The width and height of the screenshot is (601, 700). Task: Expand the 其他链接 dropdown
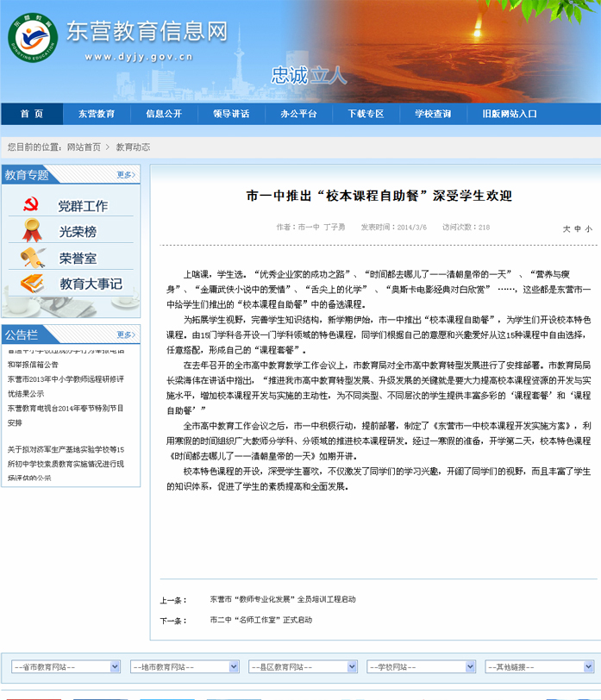point(540,666)
